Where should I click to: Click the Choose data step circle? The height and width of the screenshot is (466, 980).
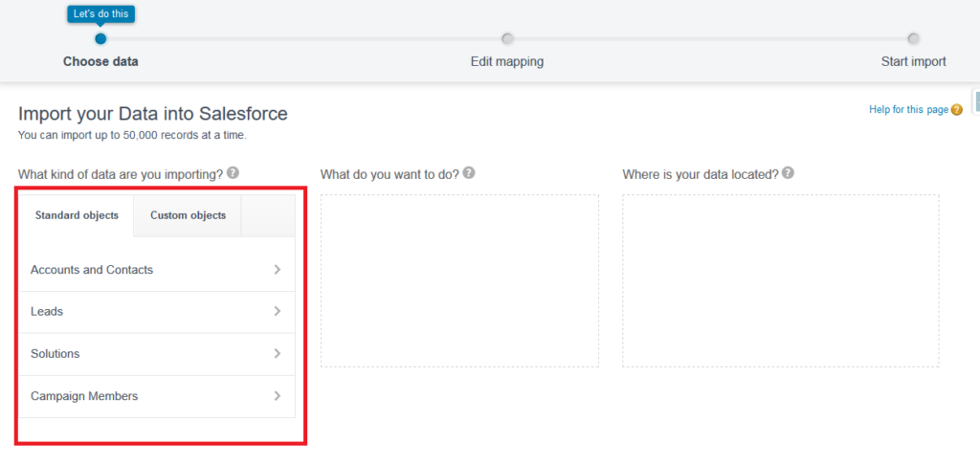click(x=100, y=38)
